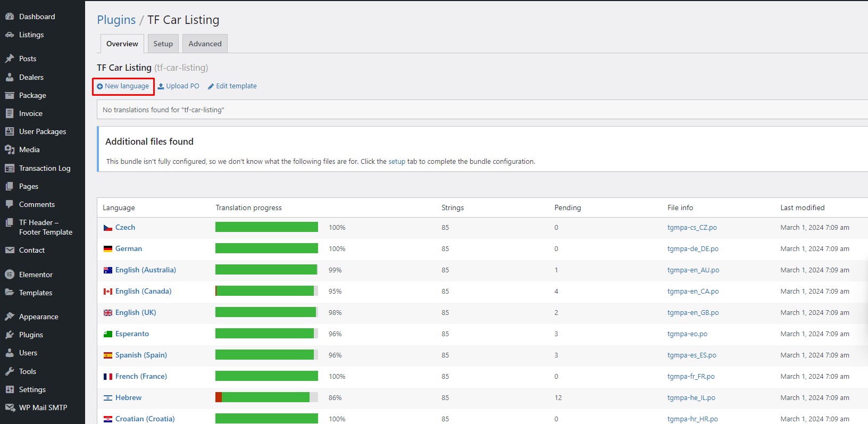Click the Pages icon in sidebar
868x424 pixels.
10,186
